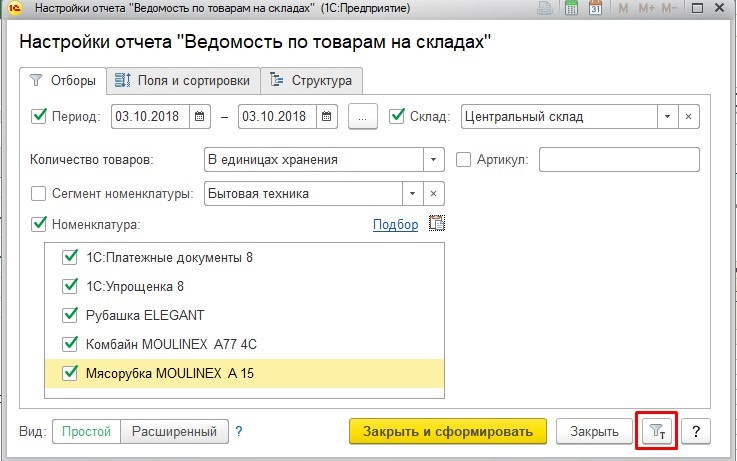737x461 pixels.
Task: Expand the Сегмент номенклатуры dropdown
Action: tap(412, 193)
